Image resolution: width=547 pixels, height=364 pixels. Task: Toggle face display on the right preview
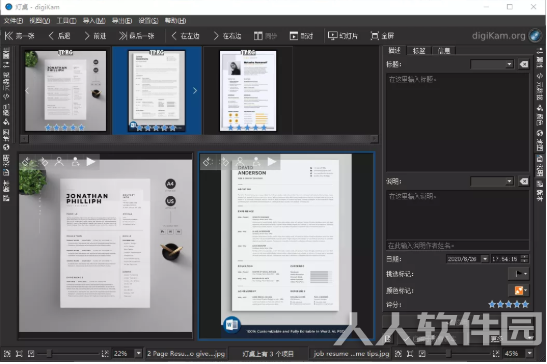[240, 162]
